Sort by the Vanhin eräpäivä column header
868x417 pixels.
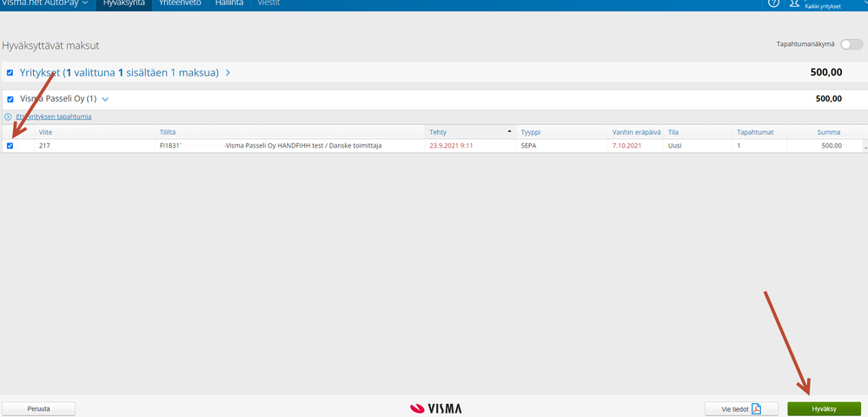point(635,132)
